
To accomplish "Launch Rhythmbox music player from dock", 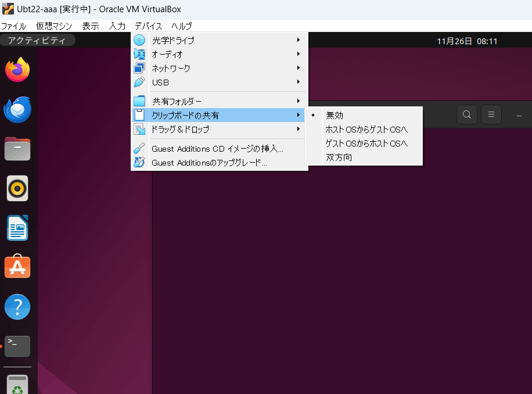I will coord(17,188).
